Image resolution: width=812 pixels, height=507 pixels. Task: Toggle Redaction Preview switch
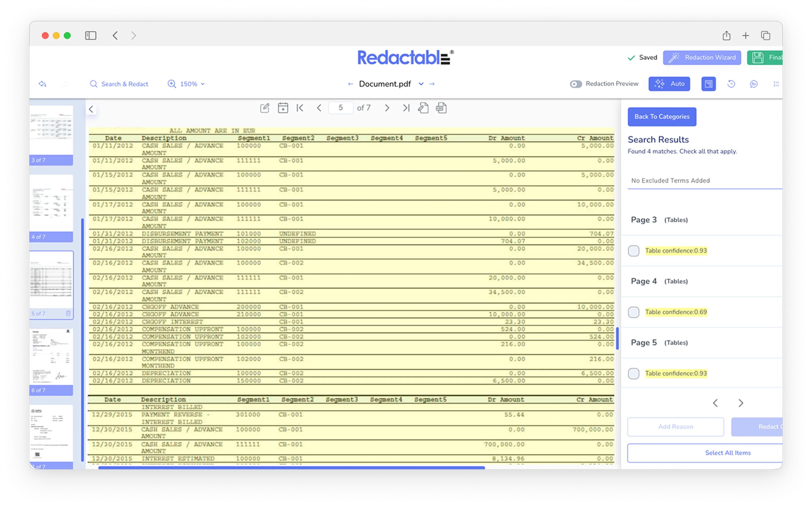click(576, 84)
